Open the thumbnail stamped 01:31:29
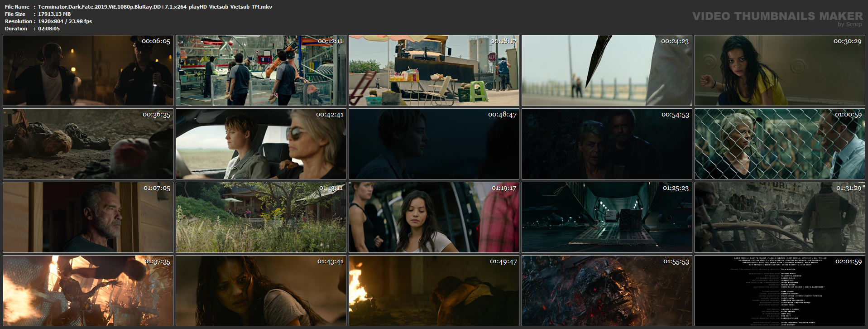The height and width of the screenshot is (329, 868). tap(780, 218)
